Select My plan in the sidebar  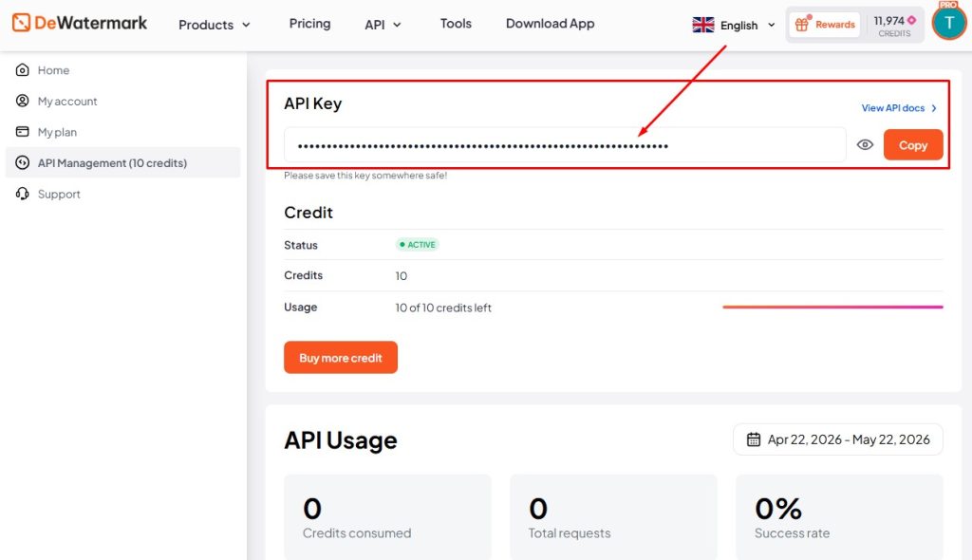point(122,132)
